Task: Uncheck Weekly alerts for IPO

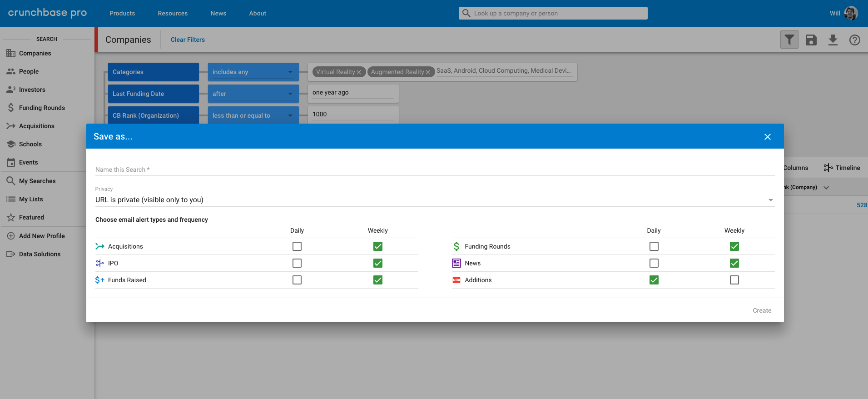Action: pos(378,263)
